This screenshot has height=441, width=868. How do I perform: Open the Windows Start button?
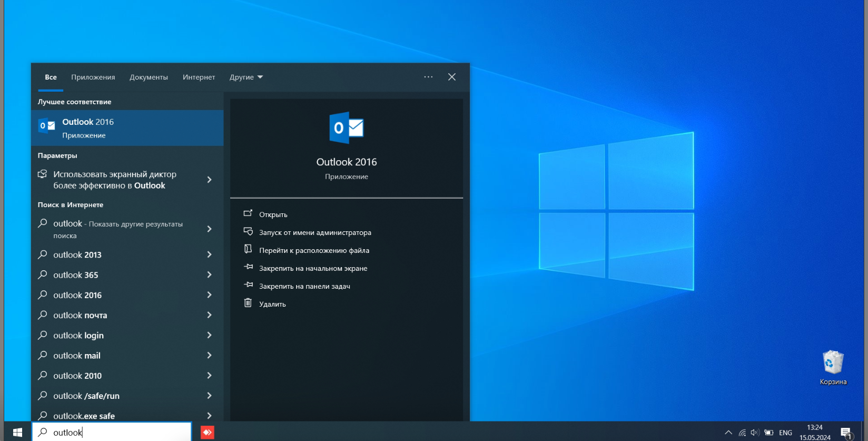click(17, 432)
